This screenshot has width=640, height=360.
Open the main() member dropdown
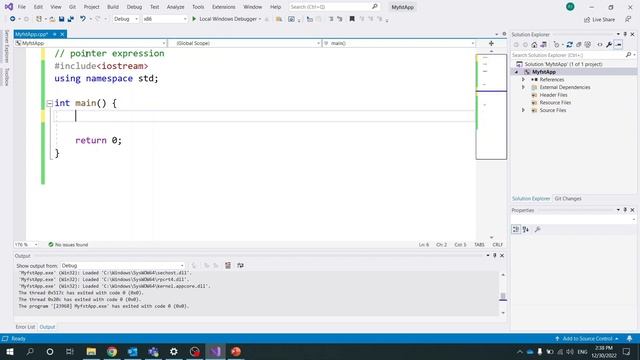click(x=399, y=43)
